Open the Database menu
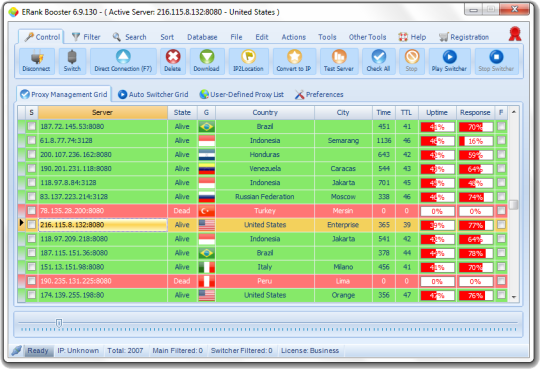 pos(202,37)
